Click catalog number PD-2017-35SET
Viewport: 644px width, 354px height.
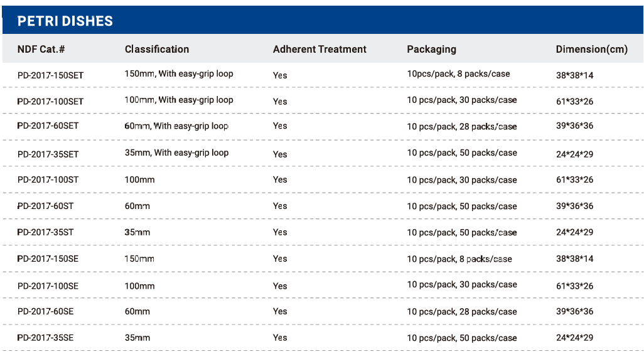tap(48, 154)
